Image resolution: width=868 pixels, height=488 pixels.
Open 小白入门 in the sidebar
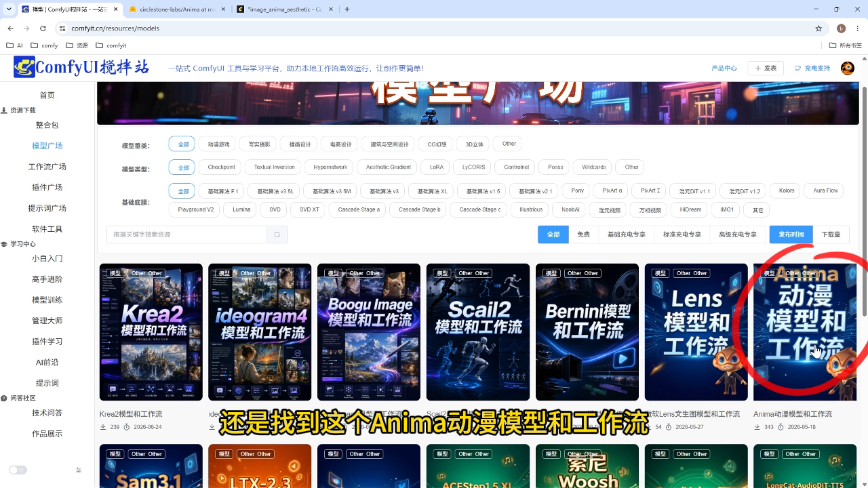pyautogui.click(x=47, y=258)
